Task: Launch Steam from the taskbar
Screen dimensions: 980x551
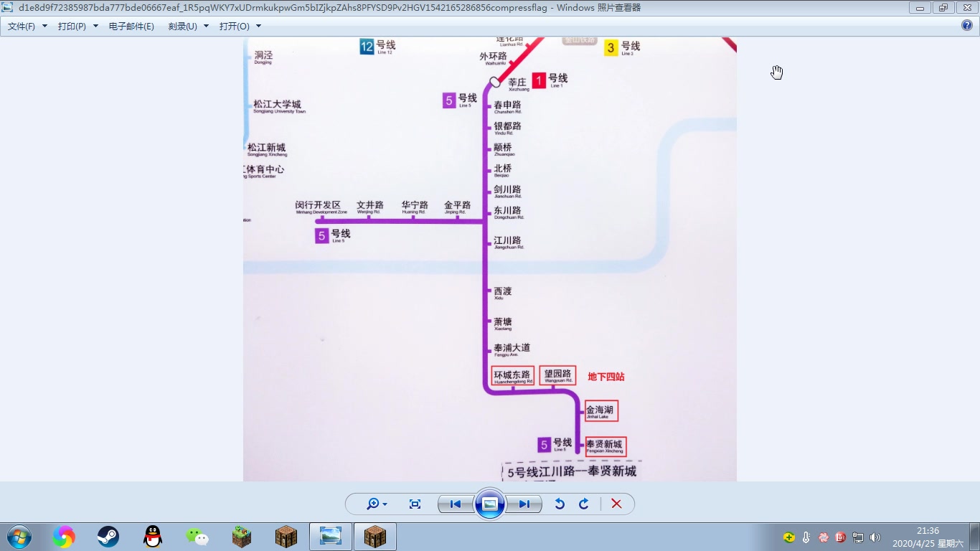Action: coord(108,537)
